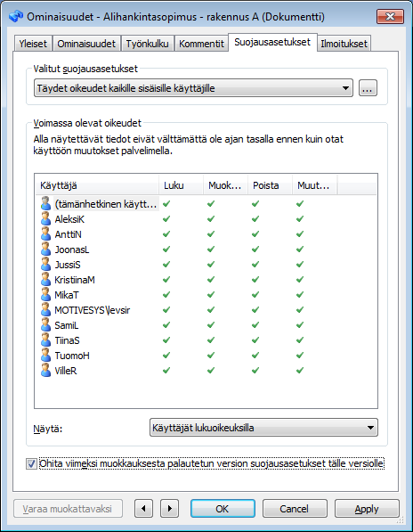The height and width of the screenshot is (532, 413).
Task: Click the M-Files icon in title bar
Action: [x=16, y=16]
